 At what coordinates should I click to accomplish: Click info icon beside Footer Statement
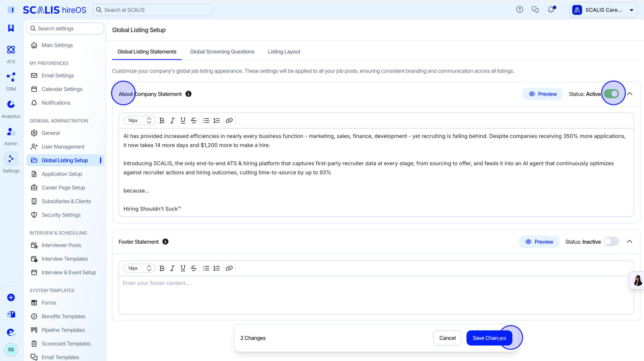coord(165,242)
